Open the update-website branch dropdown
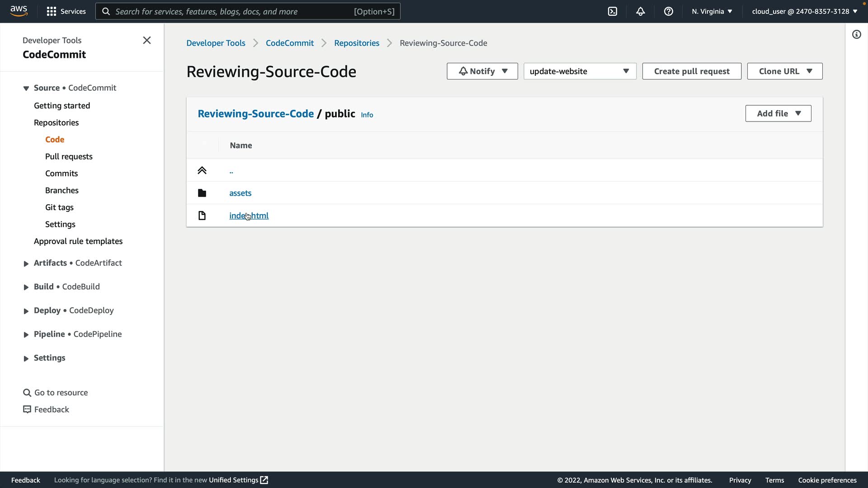The height and width of the screenshot is (488, 868). point(580,71)
